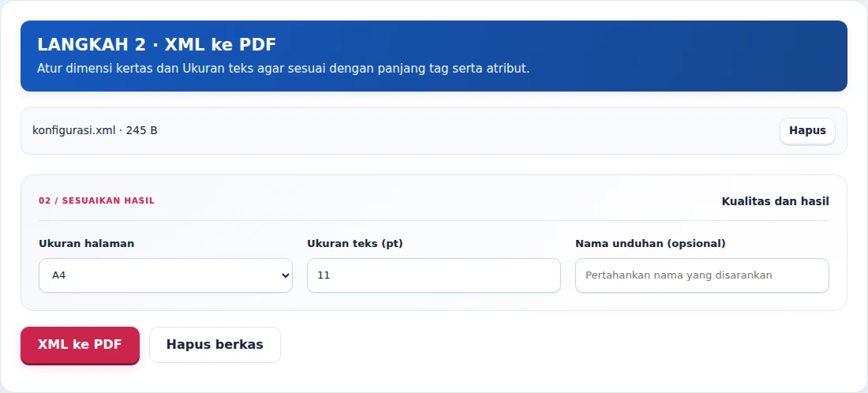Screen dimensions: 868x393
Task: Click the Nama unduhan (opsional) field
Action: click(702, 275)
